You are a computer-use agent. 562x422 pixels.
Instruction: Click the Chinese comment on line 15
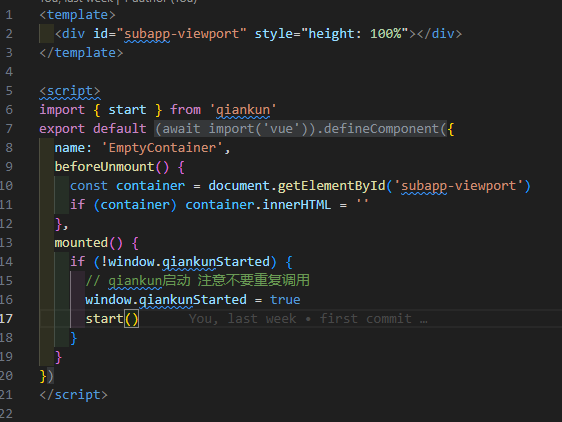[x=197, y=281]
